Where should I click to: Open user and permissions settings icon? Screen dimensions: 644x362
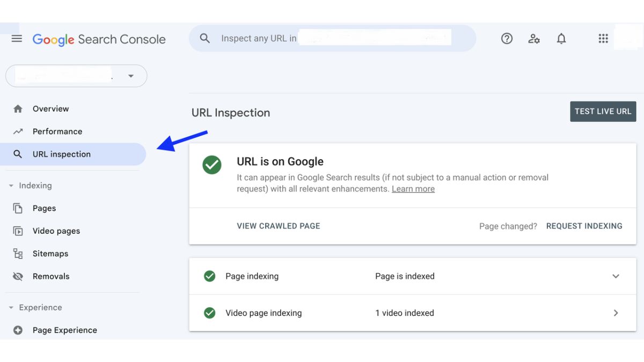coord(534,39)
